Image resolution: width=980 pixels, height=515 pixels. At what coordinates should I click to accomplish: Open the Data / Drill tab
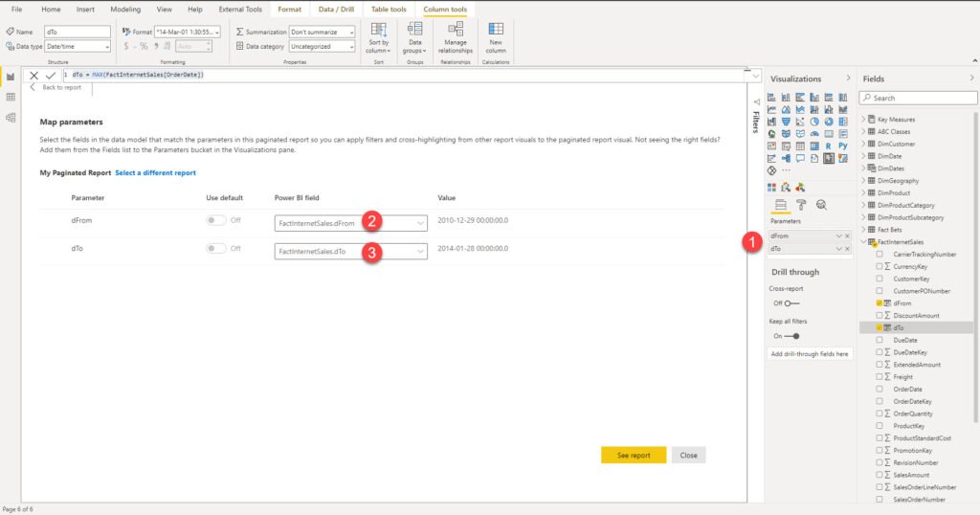(x=336, y=10)
